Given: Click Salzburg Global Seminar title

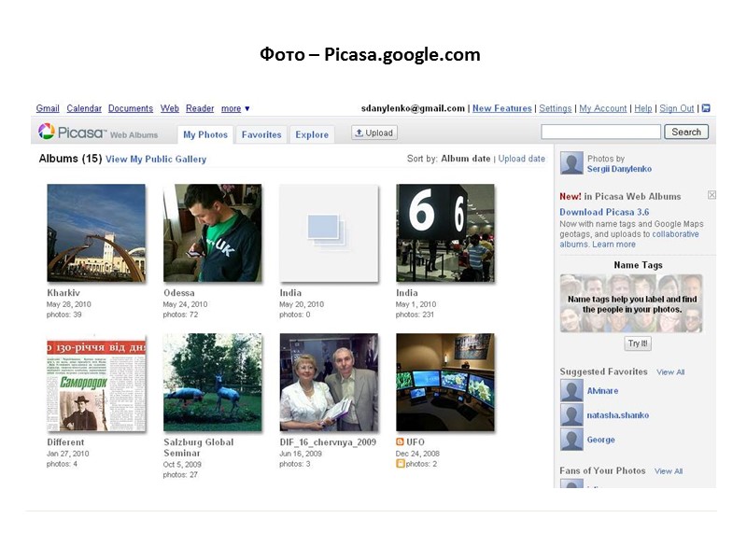Looking at the screenshot, I should (199, 448).
